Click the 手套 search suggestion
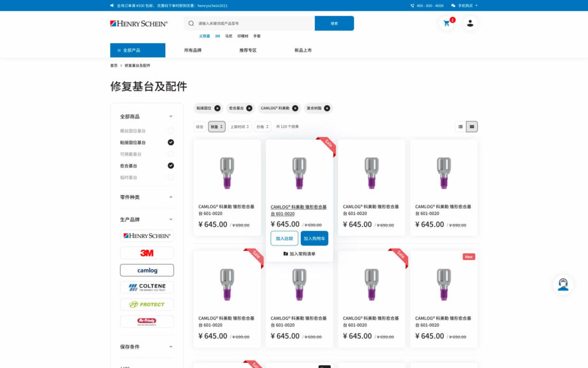Viewport: 588px width, 368px height. (257, 36)
